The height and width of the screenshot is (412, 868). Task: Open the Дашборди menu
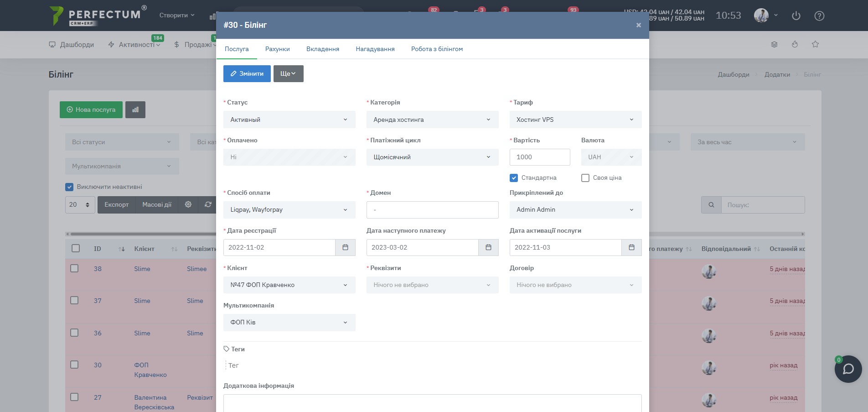(x=72, y=44)
